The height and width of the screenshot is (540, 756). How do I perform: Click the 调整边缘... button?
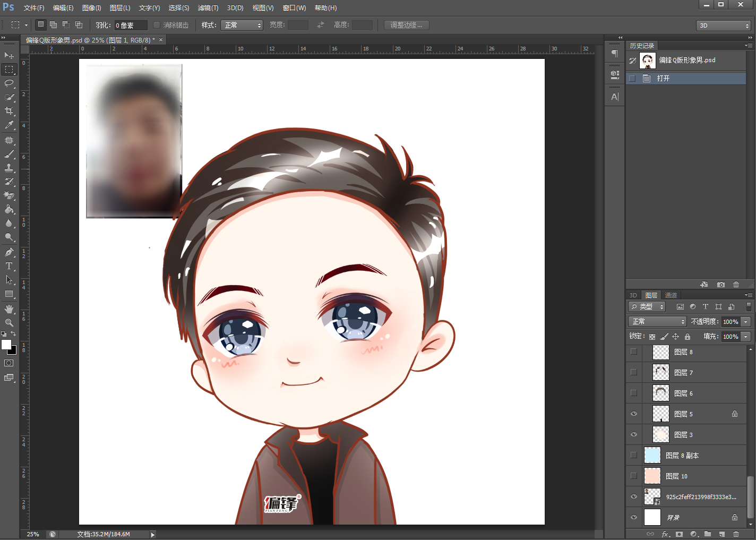click(x=406, y=25)
